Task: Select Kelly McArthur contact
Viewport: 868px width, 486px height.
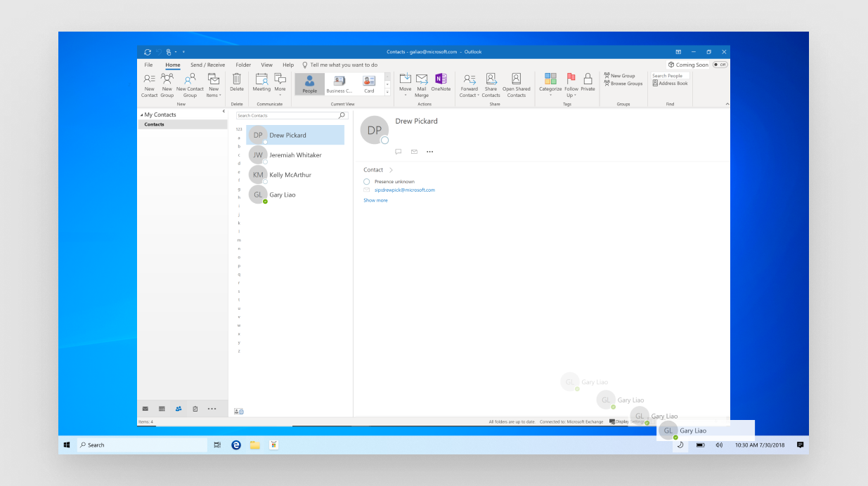Action: pos(295,175)
